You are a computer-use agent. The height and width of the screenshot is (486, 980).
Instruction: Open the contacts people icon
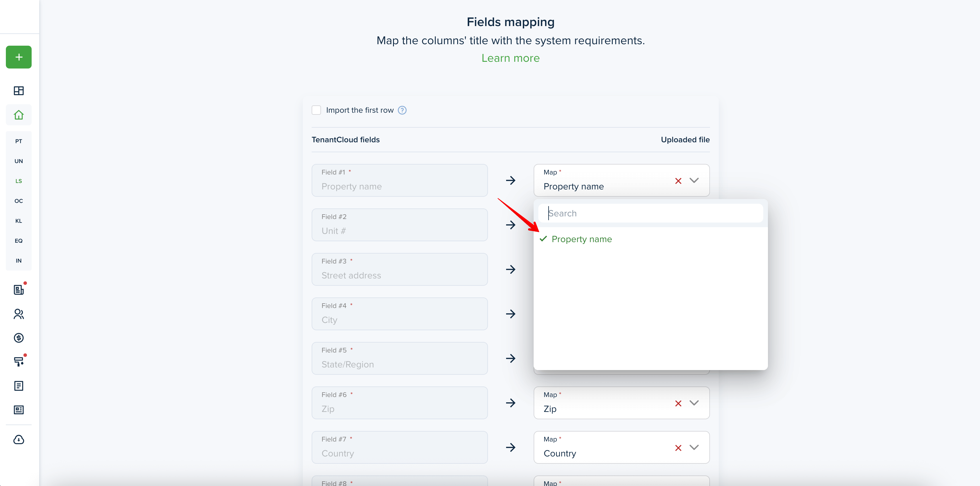(19, 314)
